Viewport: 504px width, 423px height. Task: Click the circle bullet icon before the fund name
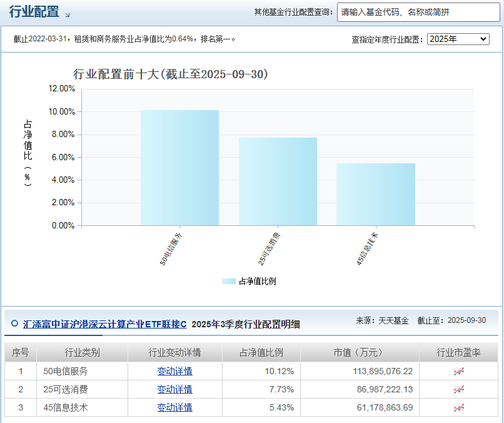pos(14,324)
